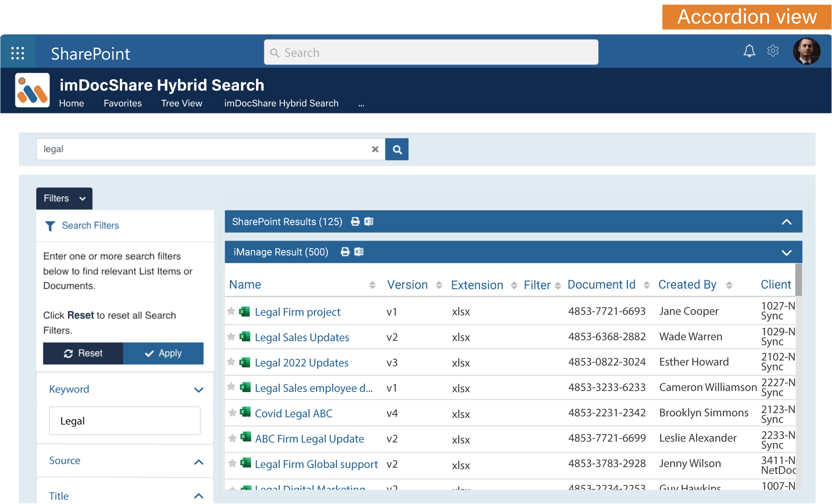832x504 pixels.
Task: Favorite the Legal Firm Global support row
Action: tap(232, 463)
